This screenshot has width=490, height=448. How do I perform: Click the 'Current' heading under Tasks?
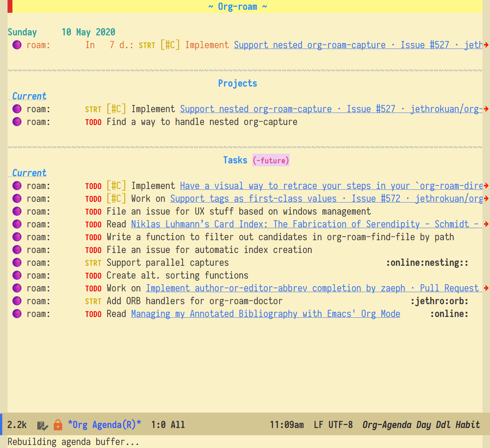coord(29,173)
